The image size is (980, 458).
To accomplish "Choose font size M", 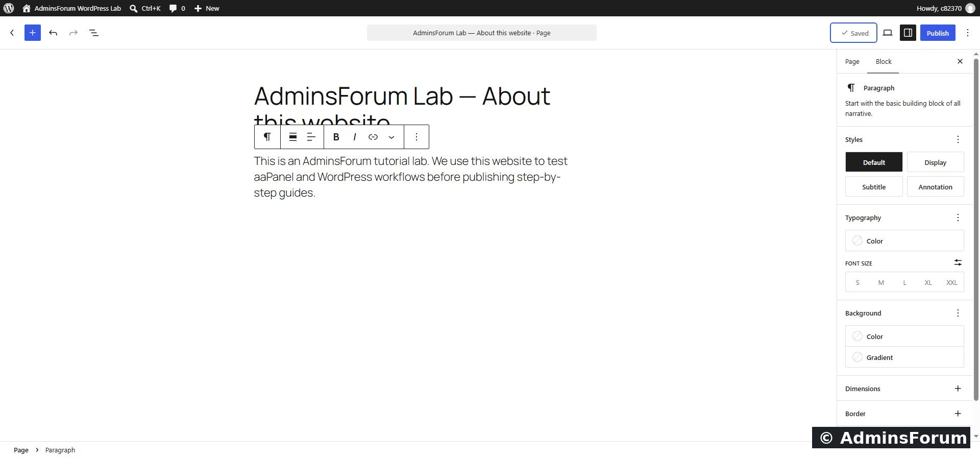I will coord(881,282).
